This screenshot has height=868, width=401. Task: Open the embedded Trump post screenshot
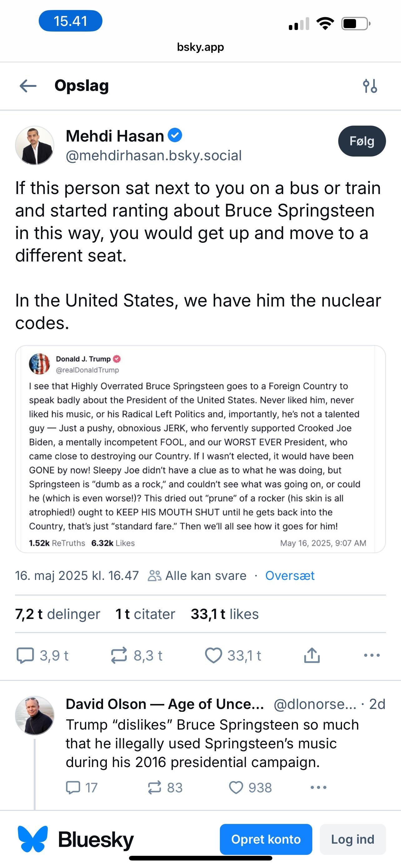tap(200, 449)
